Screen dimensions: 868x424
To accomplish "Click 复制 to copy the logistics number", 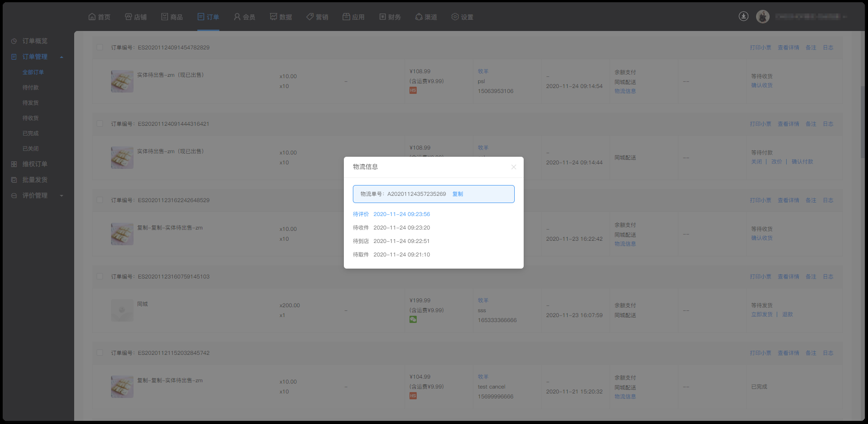I will [x=457, y=194].
